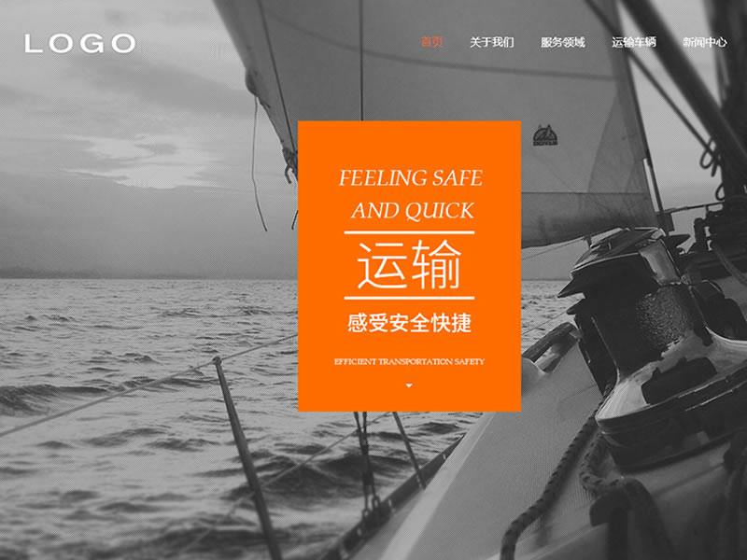
Task: Select the 感受安全快捷 slogan text
Action: tap(409, 323)
